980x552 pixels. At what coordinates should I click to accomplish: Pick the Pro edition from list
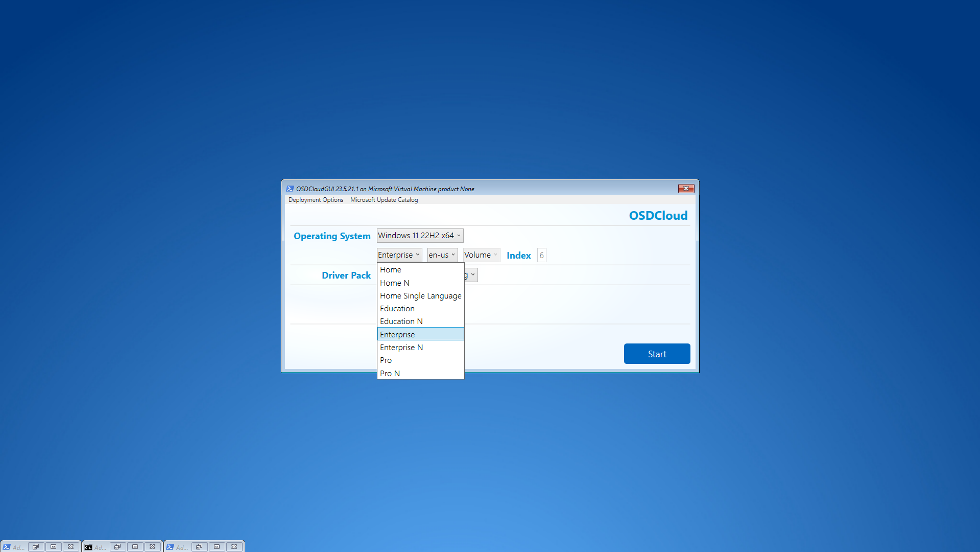pyautogui.click(x=386, y=360)
